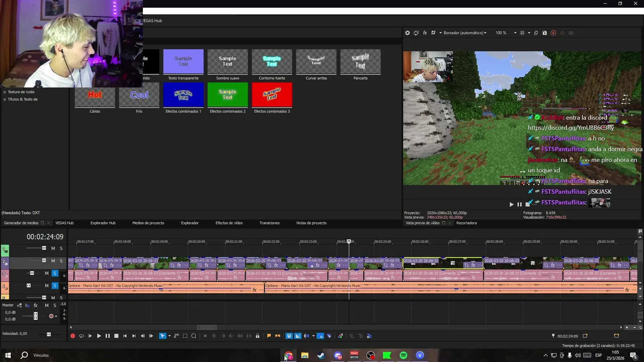Switch to Efectos de vídeo tab
Image resolution: width=644 pixels, height=362 pixels.
[x=229, y=223]
